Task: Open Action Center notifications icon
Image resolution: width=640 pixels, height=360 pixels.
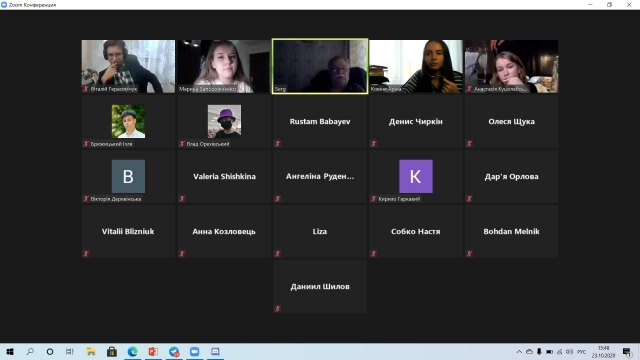Action: pos(627,352)
